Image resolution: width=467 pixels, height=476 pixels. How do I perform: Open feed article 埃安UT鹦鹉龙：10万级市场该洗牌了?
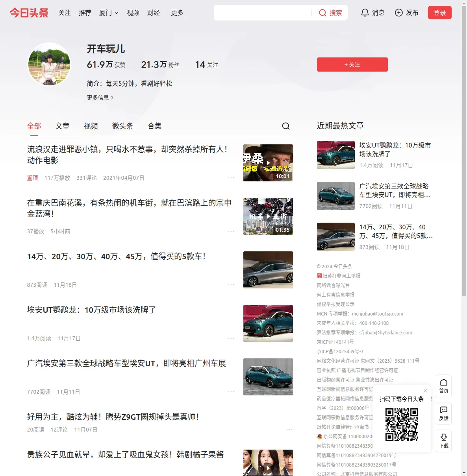tap(91, 310)
